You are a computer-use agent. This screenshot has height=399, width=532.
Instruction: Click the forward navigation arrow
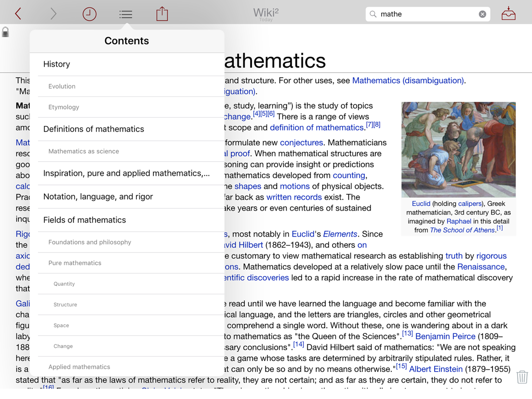click(53, 14)
